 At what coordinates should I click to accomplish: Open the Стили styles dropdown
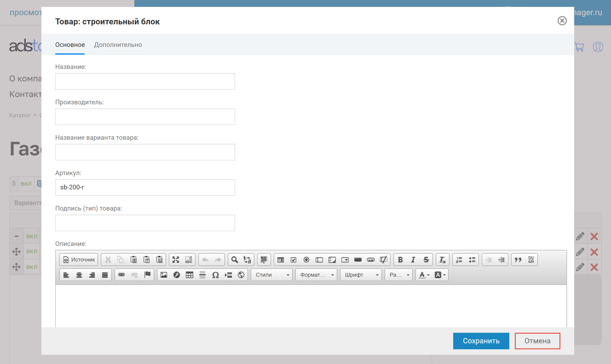click(272, 275)
